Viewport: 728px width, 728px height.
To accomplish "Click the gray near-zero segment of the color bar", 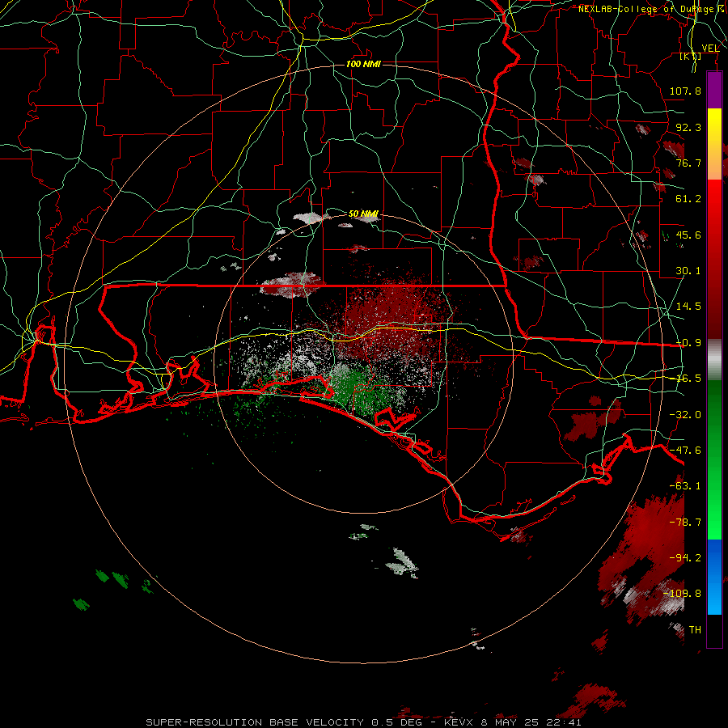I will click(x=714, y=360).
